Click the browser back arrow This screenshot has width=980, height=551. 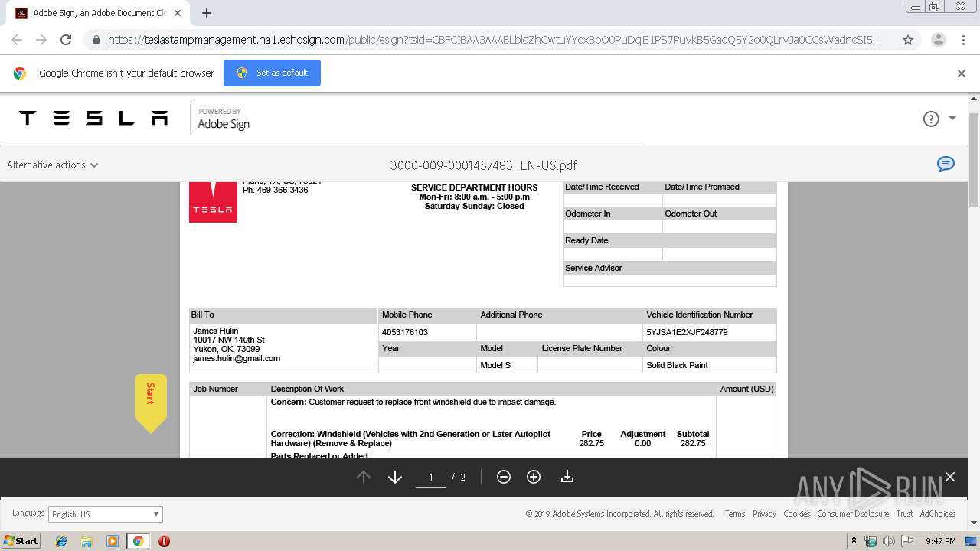(17, 40)
